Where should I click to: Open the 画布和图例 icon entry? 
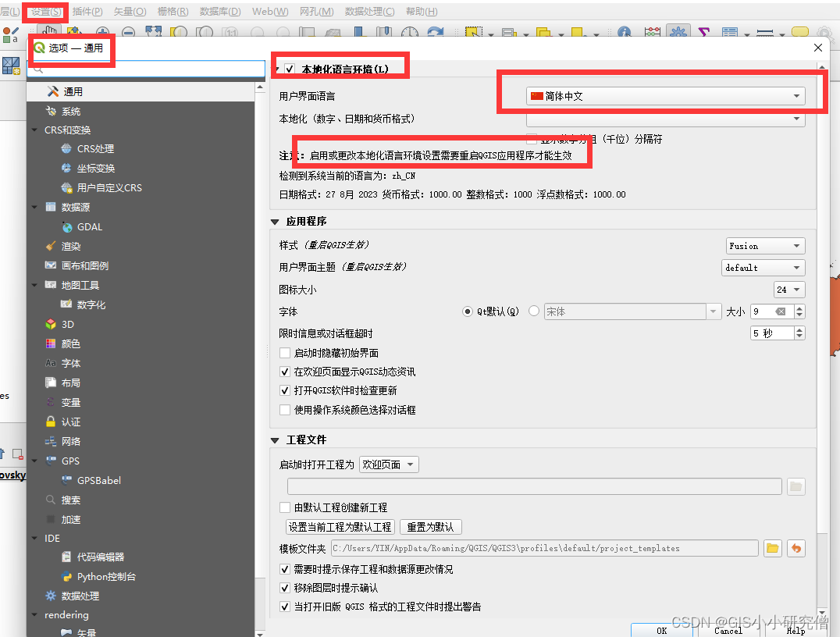(x=51, y=265)
